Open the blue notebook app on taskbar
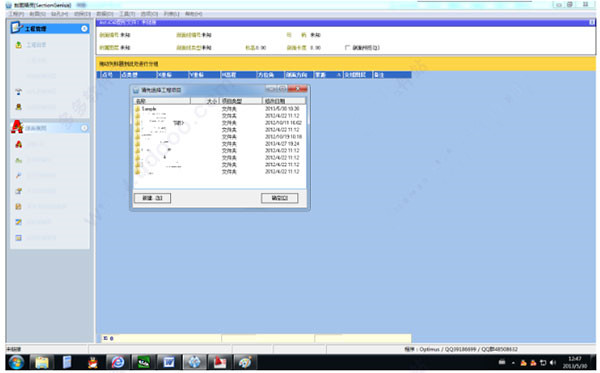 (x=67, y=362)
